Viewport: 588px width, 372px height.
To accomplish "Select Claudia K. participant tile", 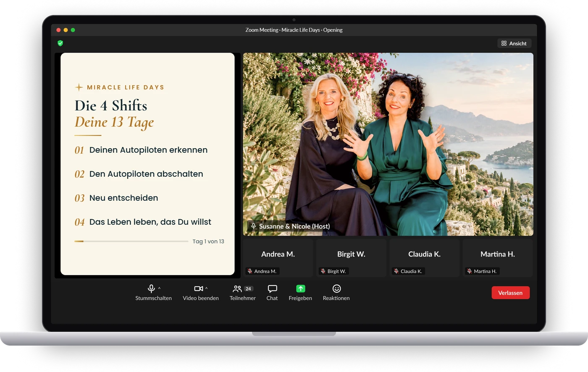I will pos(424,258).
